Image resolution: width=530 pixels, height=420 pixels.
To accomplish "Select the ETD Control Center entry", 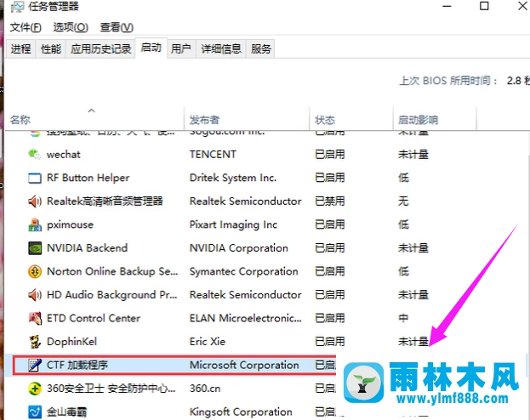I will pyautogui.click(x=94, y=318).
